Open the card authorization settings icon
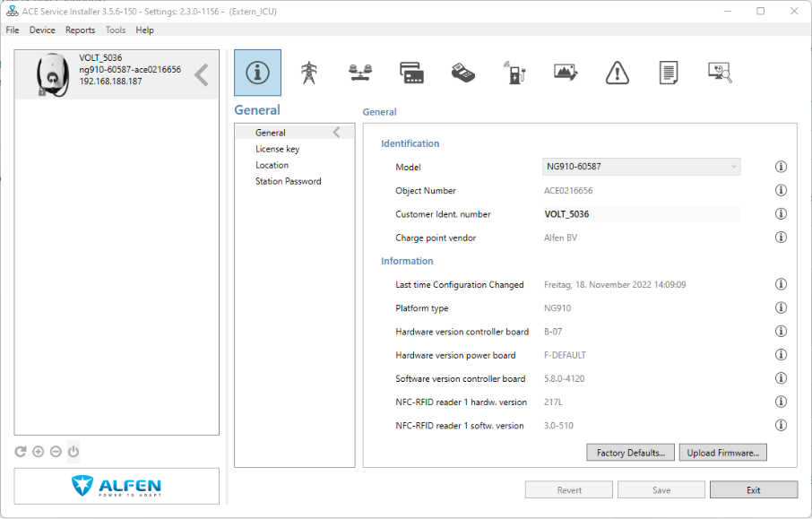 (x=411, y=73)
